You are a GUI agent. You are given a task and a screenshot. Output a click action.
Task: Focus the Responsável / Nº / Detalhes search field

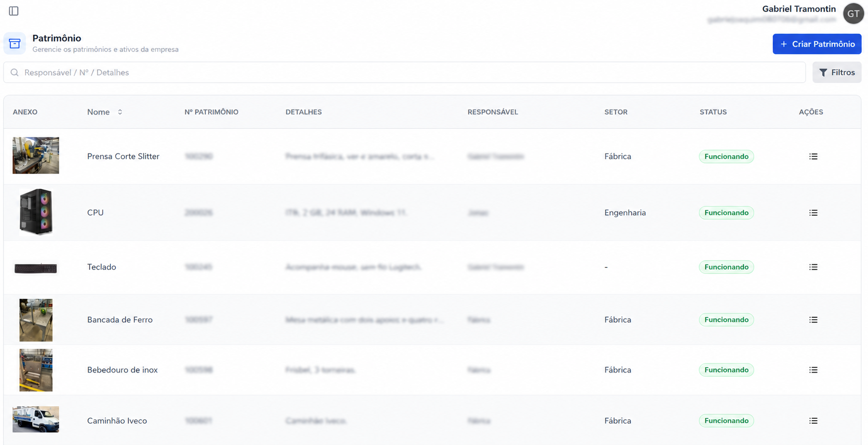tap(404, 72)
